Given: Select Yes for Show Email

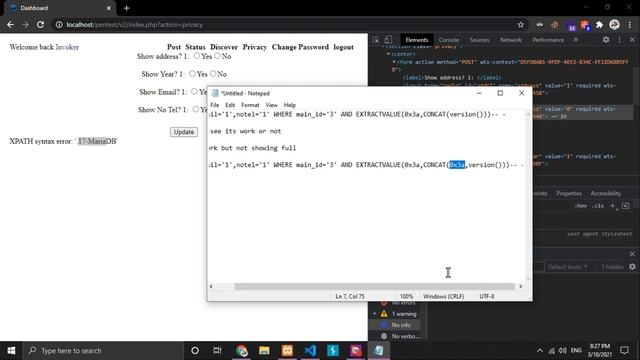Looking at the screenshot, I should (194, 91).
